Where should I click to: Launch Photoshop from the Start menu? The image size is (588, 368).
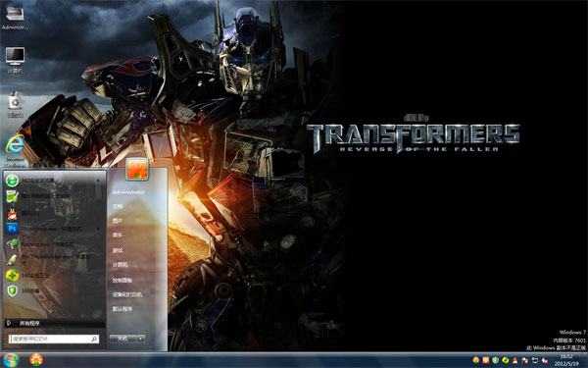[x=53, y=229]
